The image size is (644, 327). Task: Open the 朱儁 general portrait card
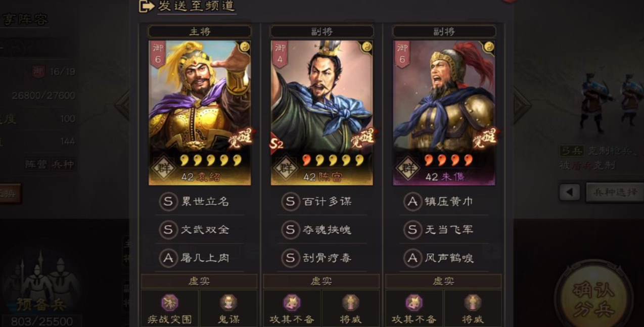[x=444, y=113]
